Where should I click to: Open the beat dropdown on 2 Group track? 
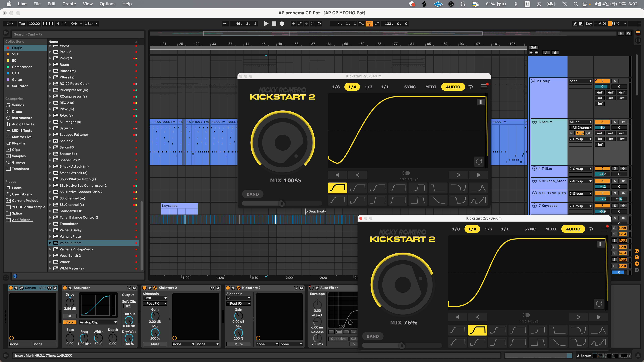pos(580,81)
